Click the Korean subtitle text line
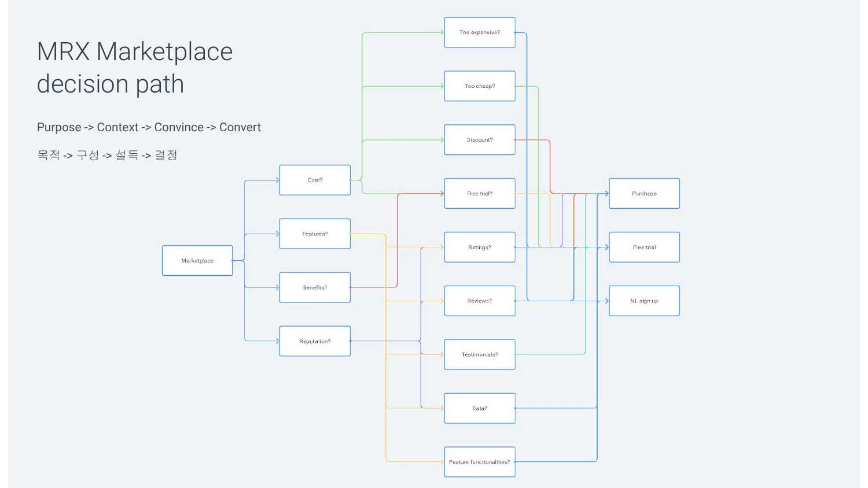This screenshot has height=488, width=868. point(107,155)
